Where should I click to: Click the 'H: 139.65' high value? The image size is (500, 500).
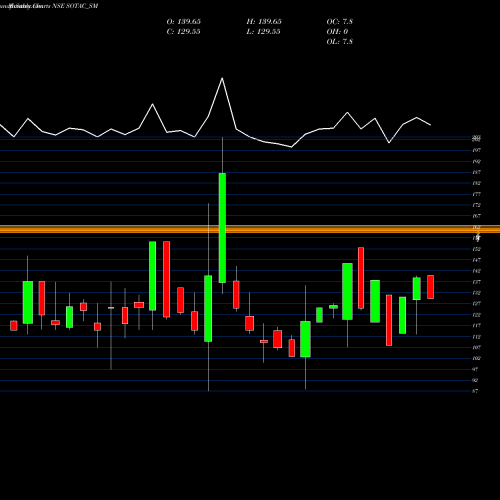coord(264,22)
